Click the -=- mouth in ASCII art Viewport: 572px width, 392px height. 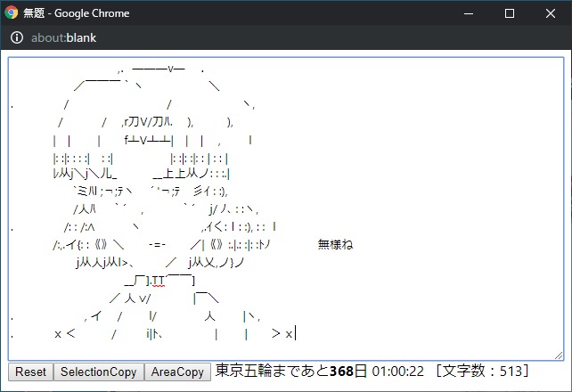pyautogui.click(x=157, y=244)
